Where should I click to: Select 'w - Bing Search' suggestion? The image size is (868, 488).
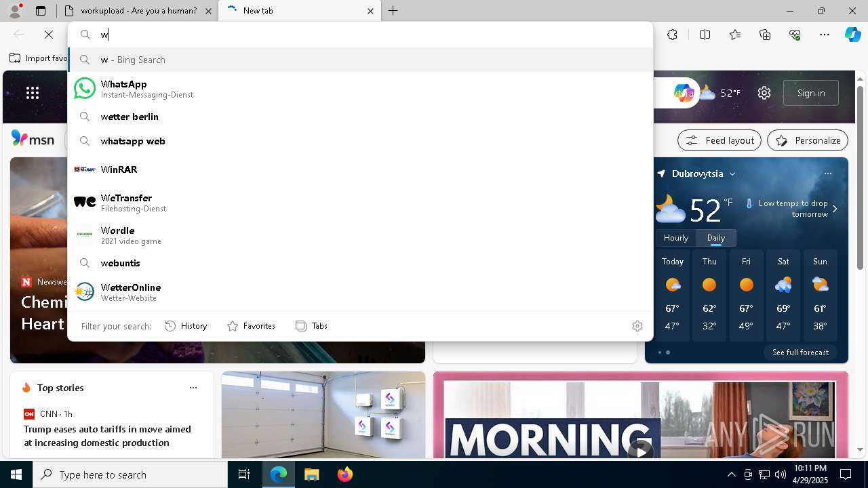360,60
